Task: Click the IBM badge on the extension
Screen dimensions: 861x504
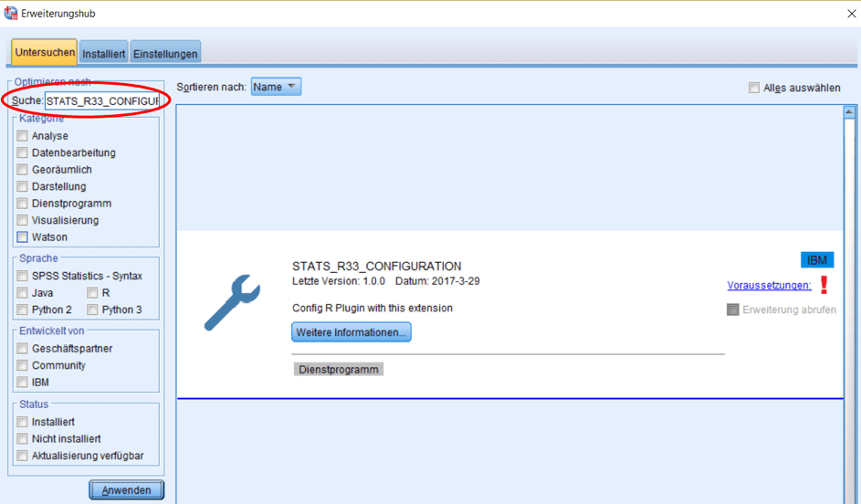Action: point(817,260)
